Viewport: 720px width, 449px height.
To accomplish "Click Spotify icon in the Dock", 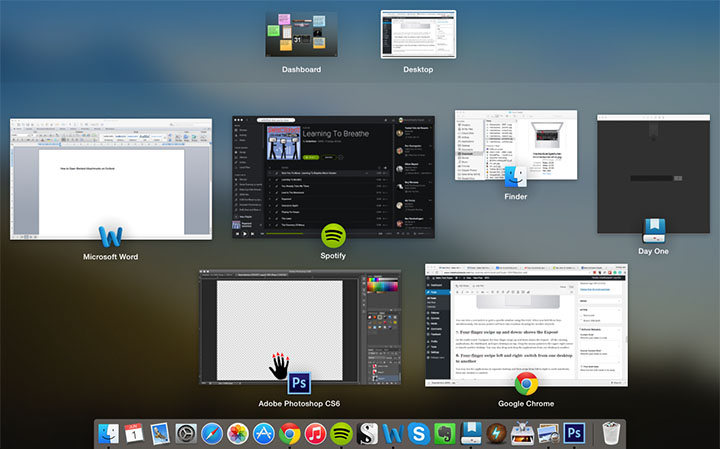I will 342,433.
